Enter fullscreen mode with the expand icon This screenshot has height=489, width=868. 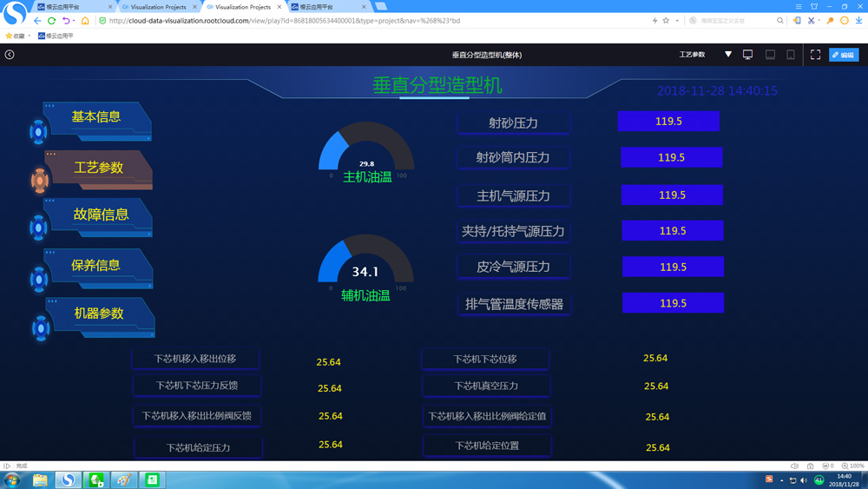(x=815, y=55)
